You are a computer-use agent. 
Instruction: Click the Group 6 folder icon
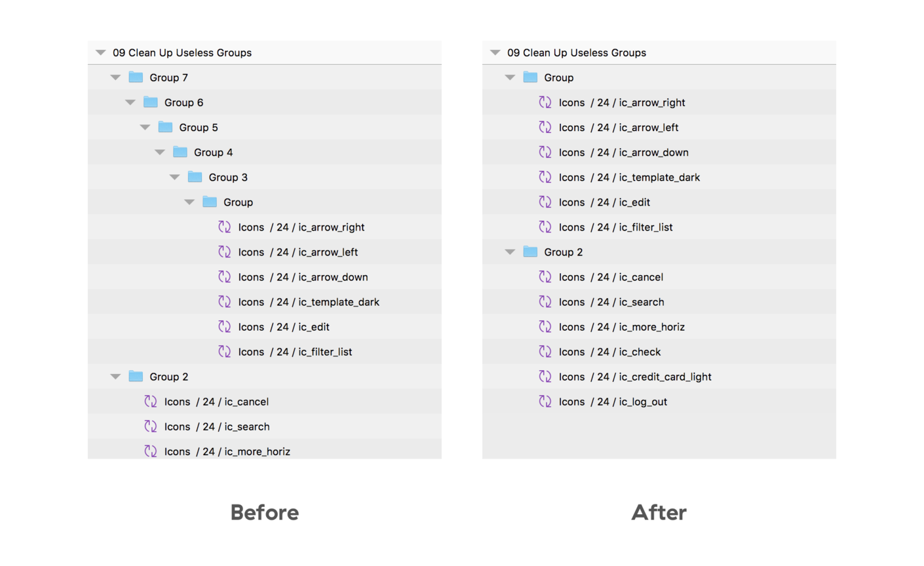point(151,102)
